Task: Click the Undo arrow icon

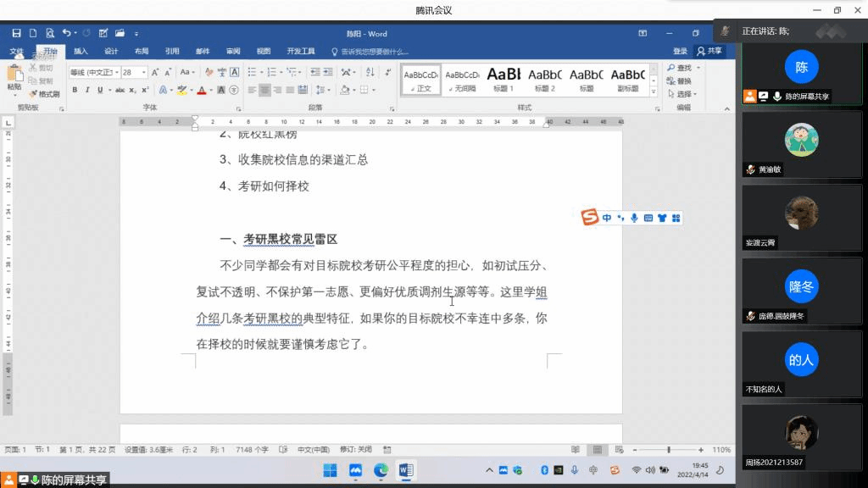Action: click(66, 34)
